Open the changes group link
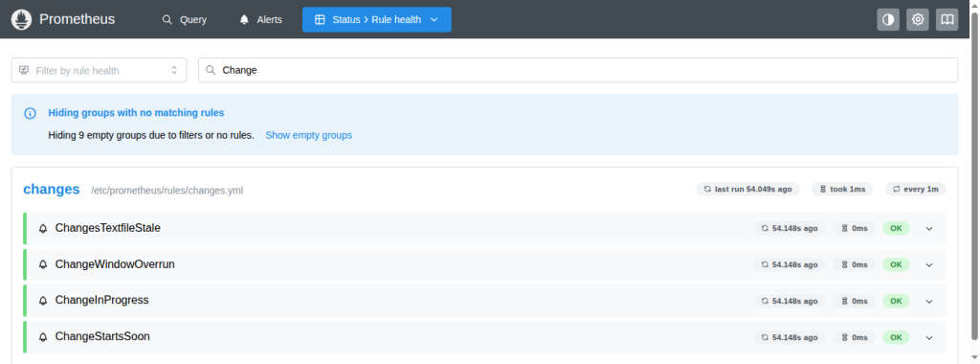980x364 pixels. point(52,189)
